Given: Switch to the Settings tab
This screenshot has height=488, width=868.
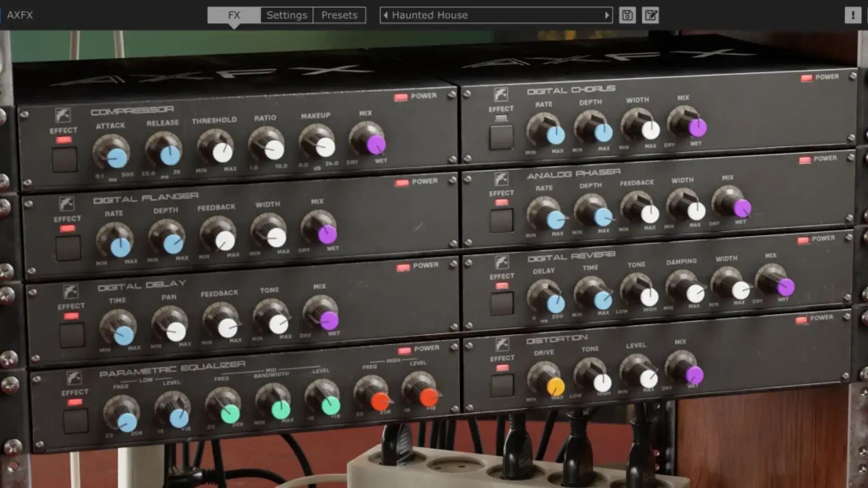Looking at the screenshot, I should pos(287,15).
